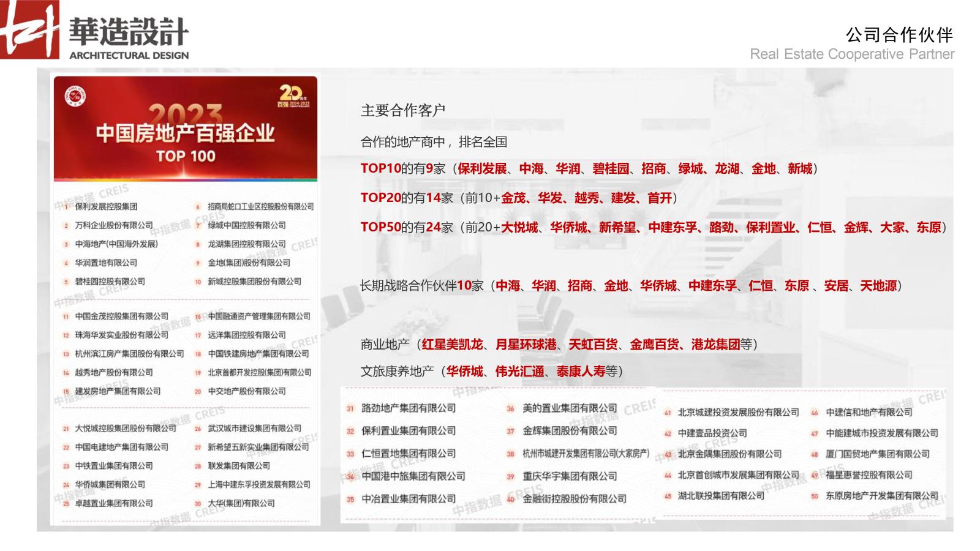
Task: Click rank 24 '华侨城集团有限公司' row
Action: click(x=105, y=484)
